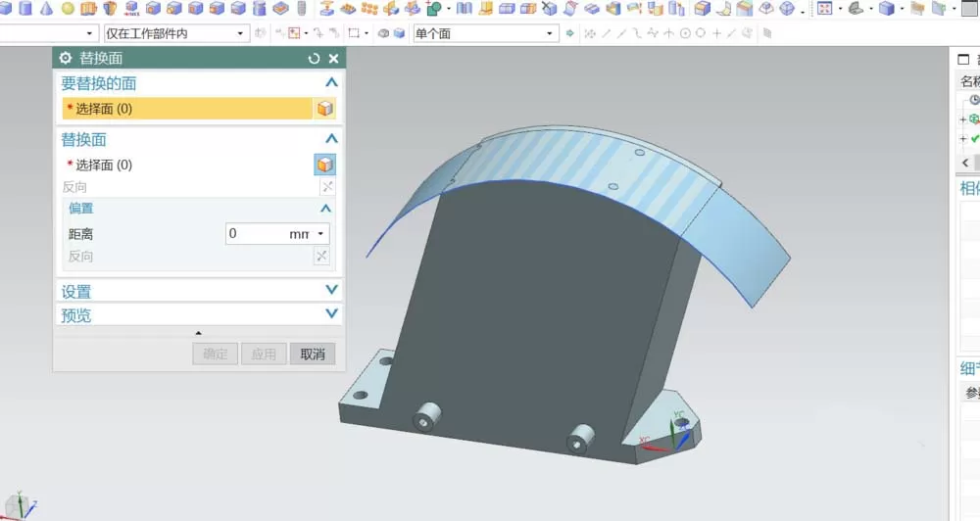
Task: Collapse the 偏置 group
Action: point(325,208)
